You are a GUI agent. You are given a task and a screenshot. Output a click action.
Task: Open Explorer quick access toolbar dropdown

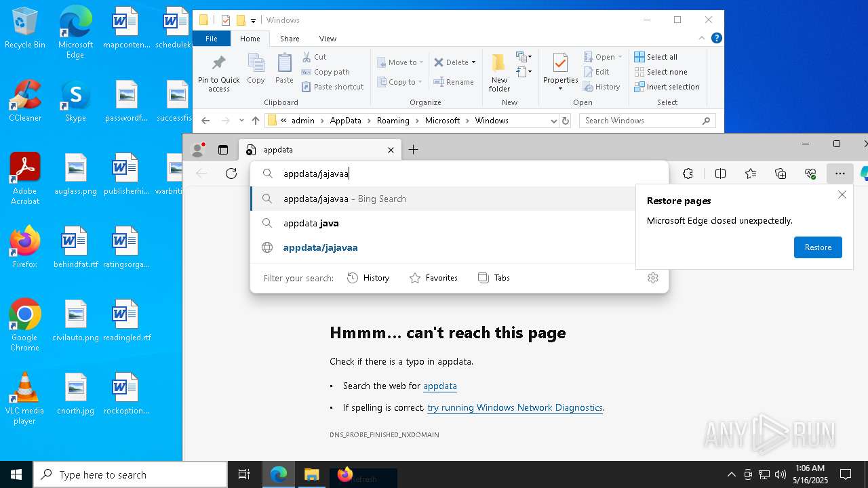253,20
